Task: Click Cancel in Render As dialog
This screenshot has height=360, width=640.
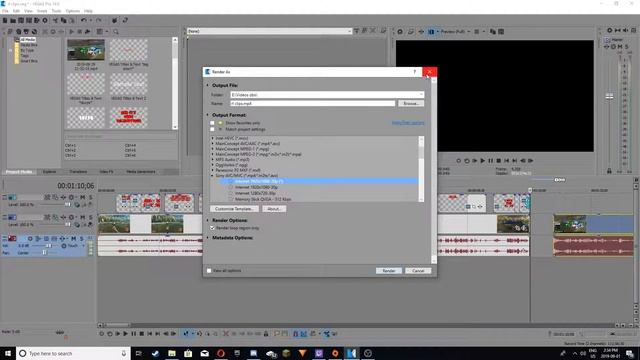Action: point(418,271)
